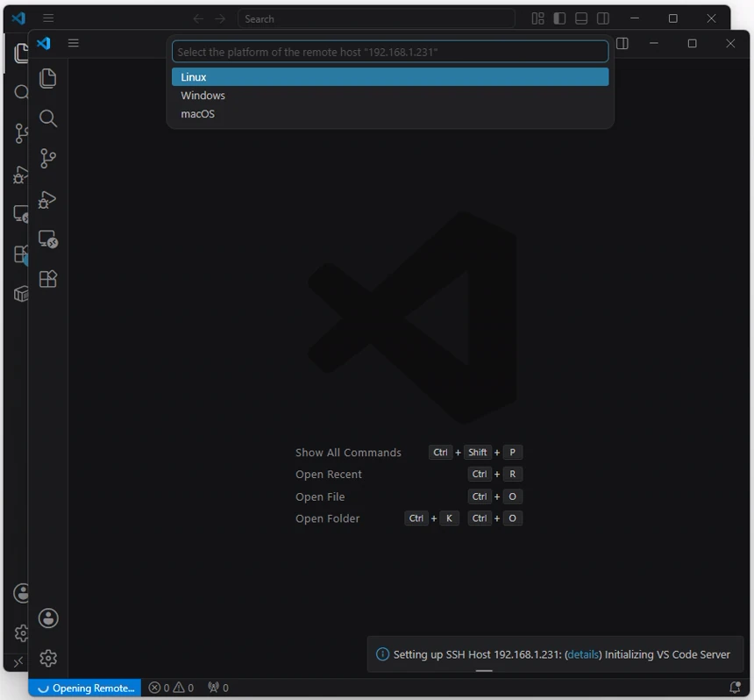754x700 pixels.
Task: Open the details link in SSH notification
Action: coord(583,654)
